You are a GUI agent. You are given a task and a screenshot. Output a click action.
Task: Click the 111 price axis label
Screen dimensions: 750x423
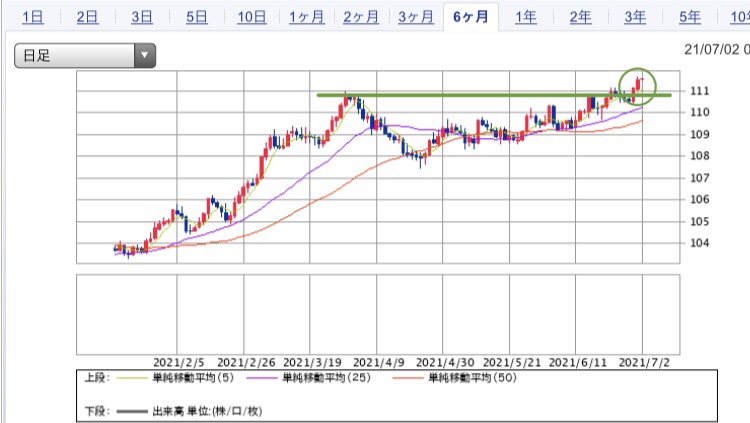(x=699, y=91)
